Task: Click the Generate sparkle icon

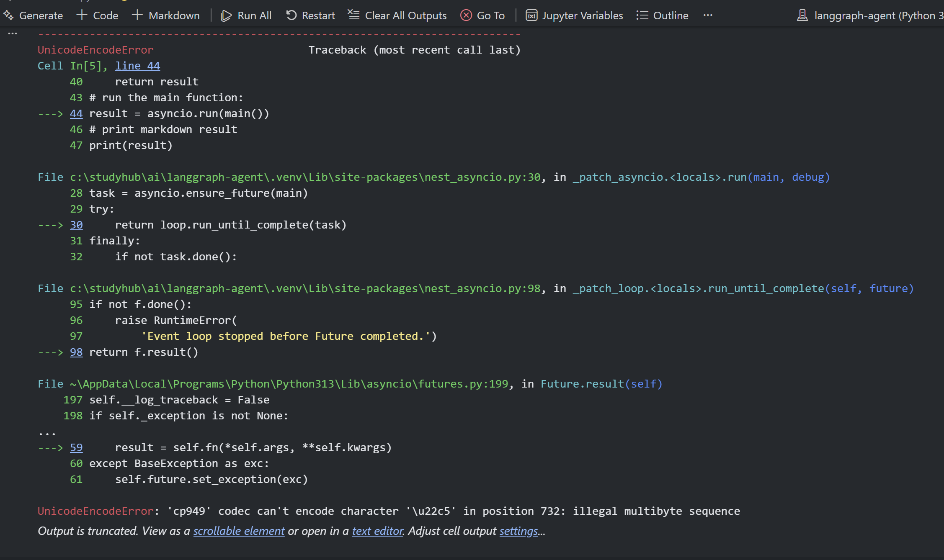Action: pyautogui.click(x=8, y=15)
